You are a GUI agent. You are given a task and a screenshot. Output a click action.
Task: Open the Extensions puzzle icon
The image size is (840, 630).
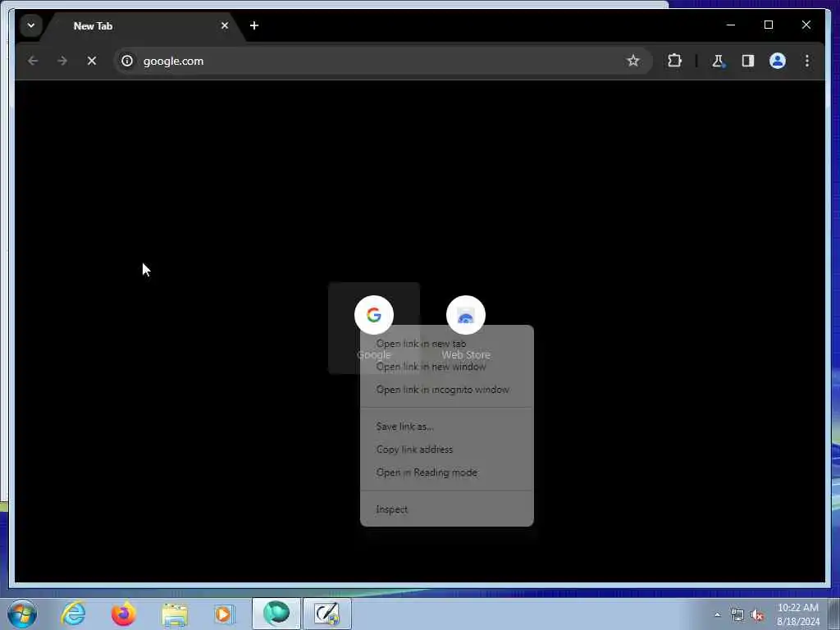674,61
